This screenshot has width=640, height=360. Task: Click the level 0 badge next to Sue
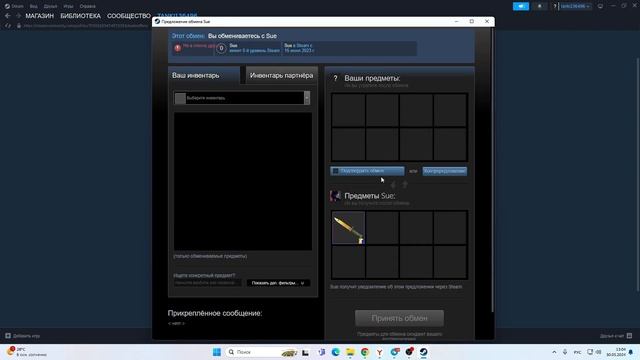coord(221,48)
